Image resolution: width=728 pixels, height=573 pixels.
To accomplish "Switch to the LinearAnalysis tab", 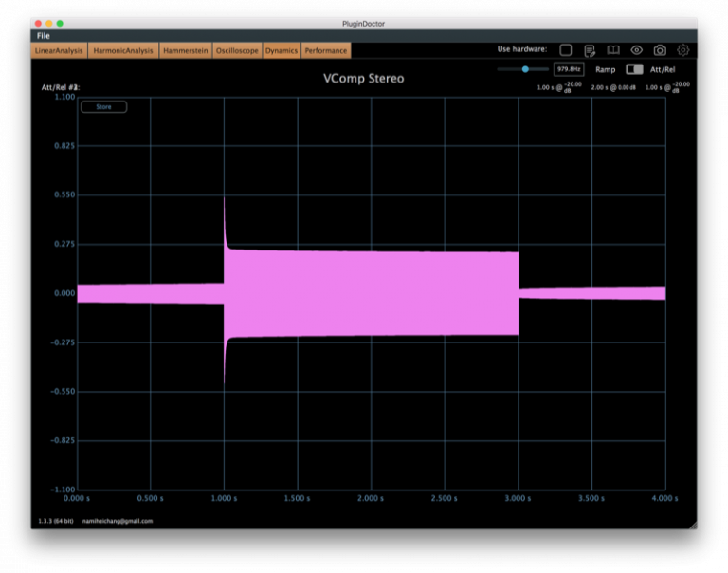I will coord(59,50).
